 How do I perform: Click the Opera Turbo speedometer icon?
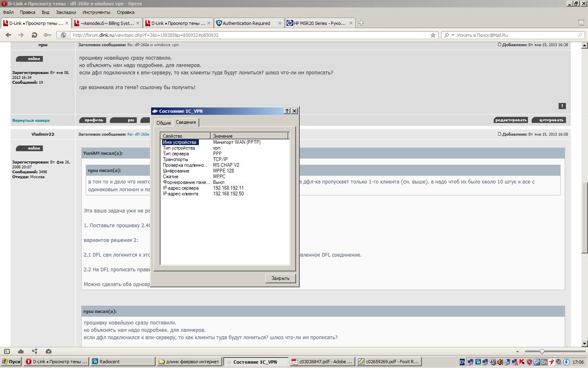[x=49, y=351]
